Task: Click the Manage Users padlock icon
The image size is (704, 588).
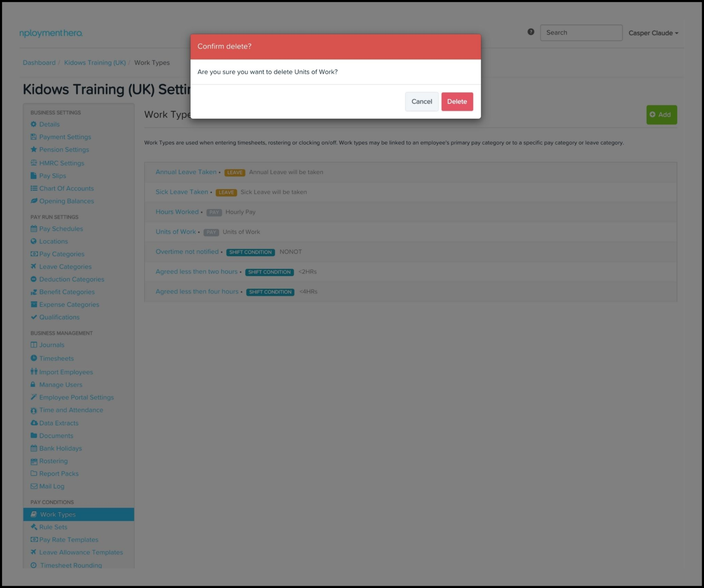Action: [x=33, y=384]
